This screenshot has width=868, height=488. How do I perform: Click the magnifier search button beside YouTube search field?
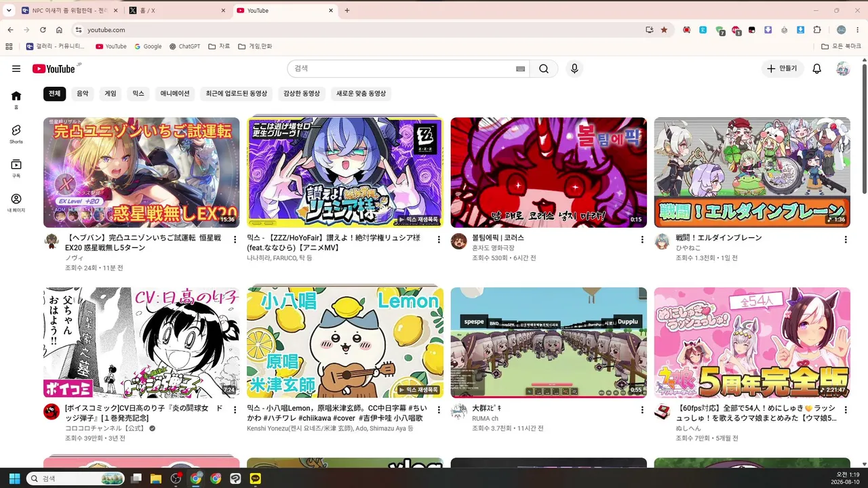click(x=544, y=68)
